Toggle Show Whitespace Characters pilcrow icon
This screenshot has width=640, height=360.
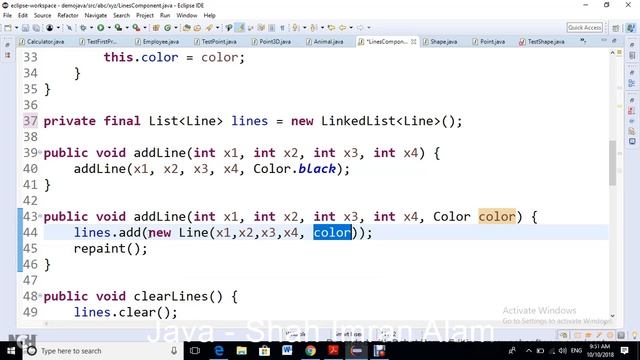[282, 28]
